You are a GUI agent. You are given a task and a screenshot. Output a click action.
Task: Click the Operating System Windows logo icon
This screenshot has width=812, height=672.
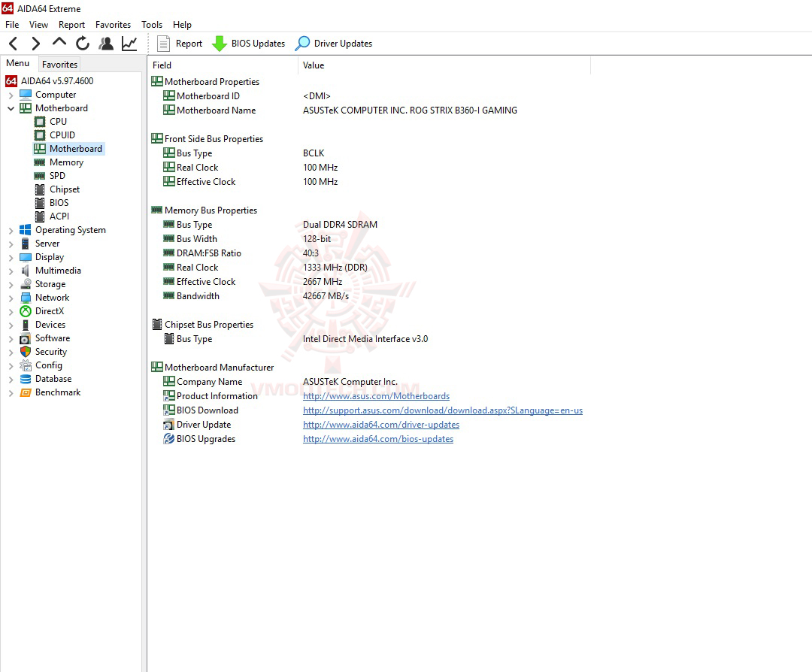(x=26, y=230)
